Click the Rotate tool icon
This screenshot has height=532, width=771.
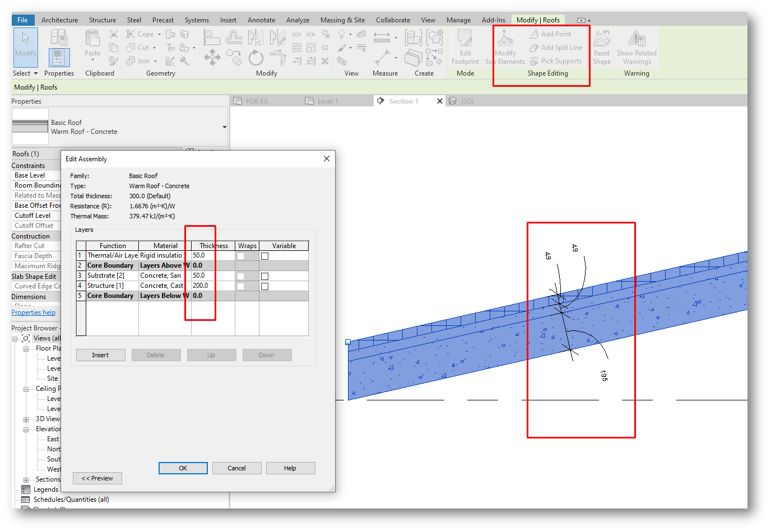click(x=256, y=58)
